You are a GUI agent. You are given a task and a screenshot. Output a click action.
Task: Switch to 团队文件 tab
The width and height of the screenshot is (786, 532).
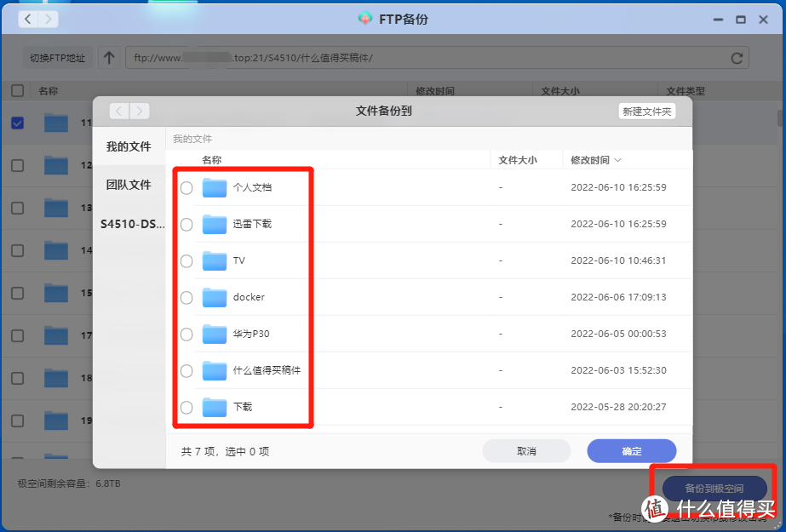pyautogui.click(x=129, y=185)
